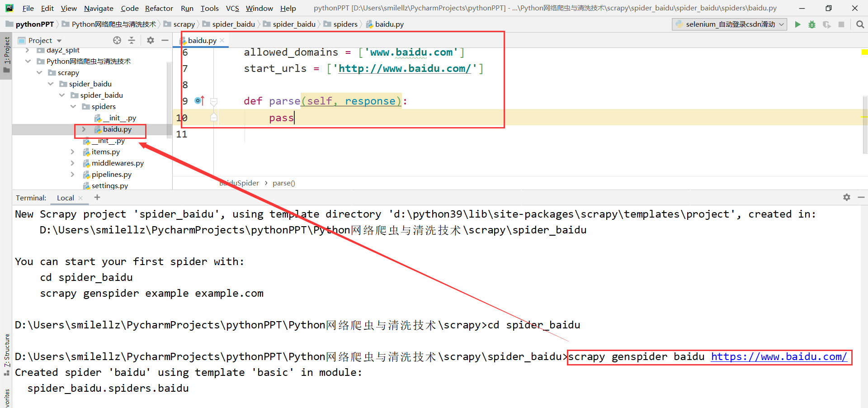Open the Navigate menu
Viewport: 868px width, 408px height.
(x=99, y=8)
